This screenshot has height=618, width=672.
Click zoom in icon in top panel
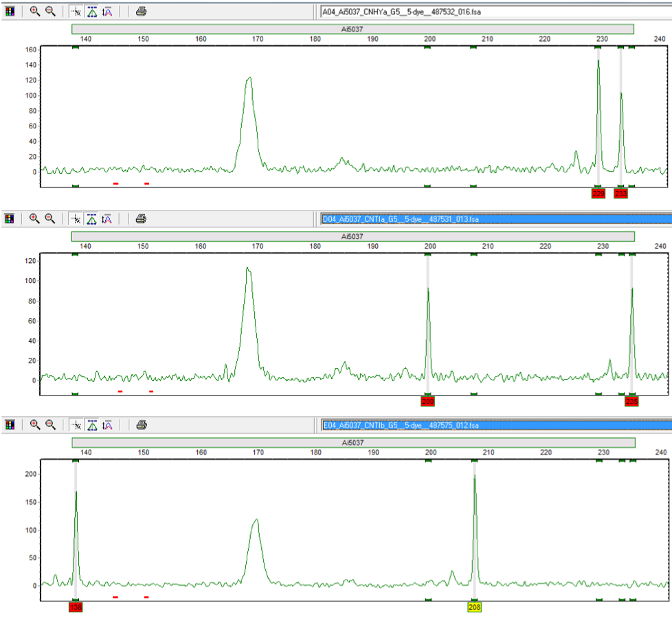(x=34, y=12)
